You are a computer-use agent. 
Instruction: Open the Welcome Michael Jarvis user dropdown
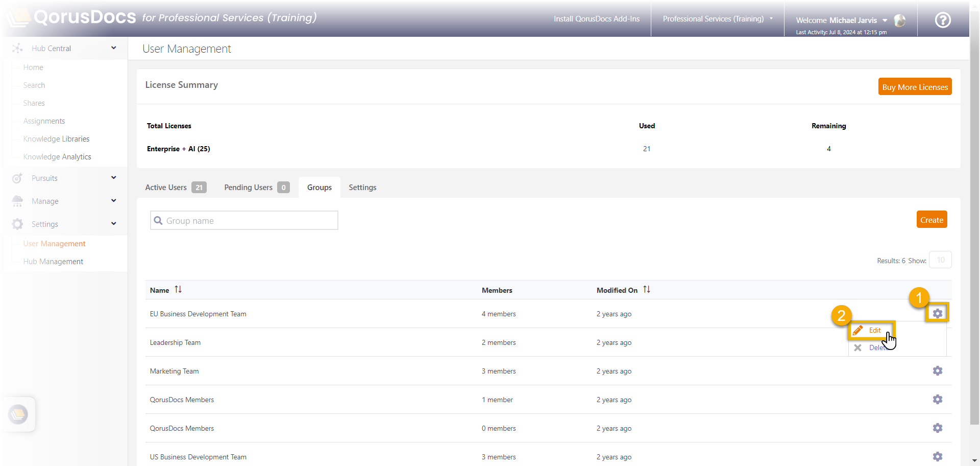[841, 20]
